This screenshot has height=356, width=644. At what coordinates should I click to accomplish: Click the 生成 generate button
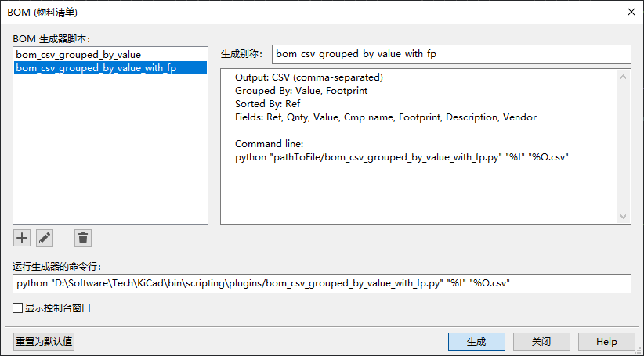tap(476, 341)
